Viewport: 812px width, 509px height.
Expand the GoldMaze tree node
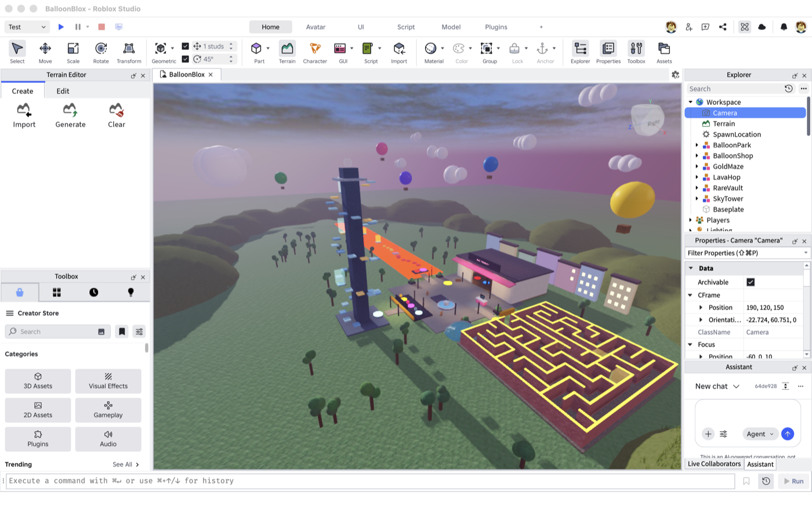point(697,166)
